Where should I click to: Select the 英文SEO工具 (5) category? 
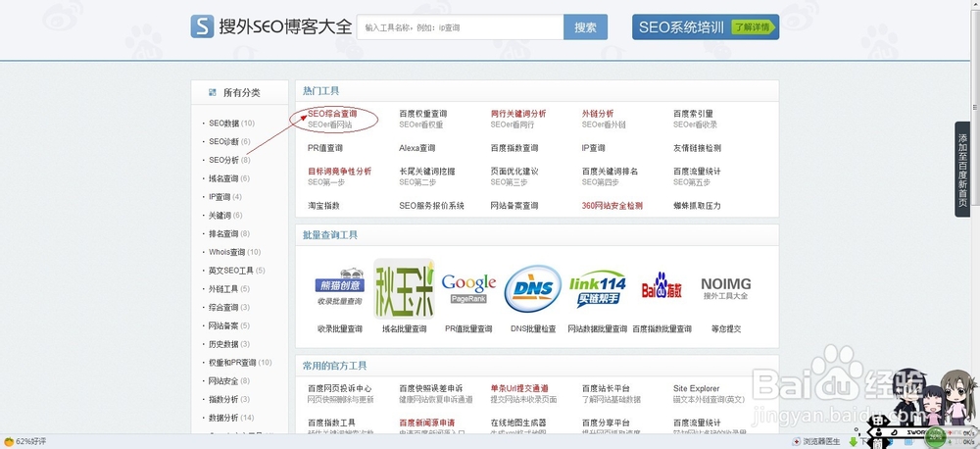click(237, 271)
